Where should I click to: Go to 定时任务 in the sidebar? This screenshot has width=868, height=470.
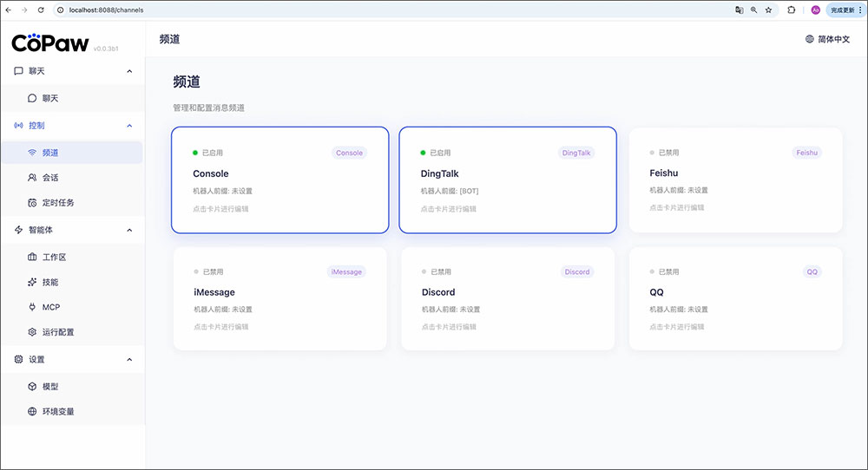72,203
